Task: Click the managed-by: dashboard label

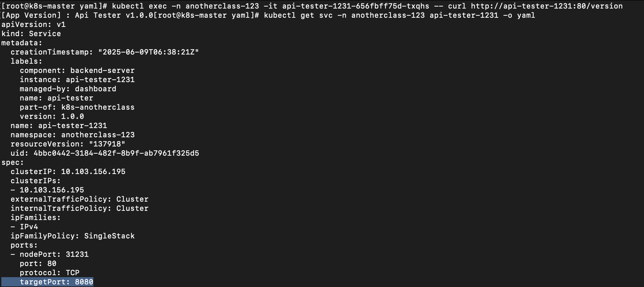Action: coord(68,89)
